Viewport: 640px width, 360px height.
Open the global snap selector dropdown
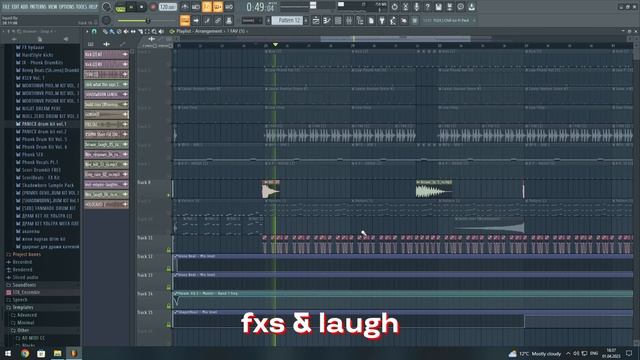pos(252,20)
